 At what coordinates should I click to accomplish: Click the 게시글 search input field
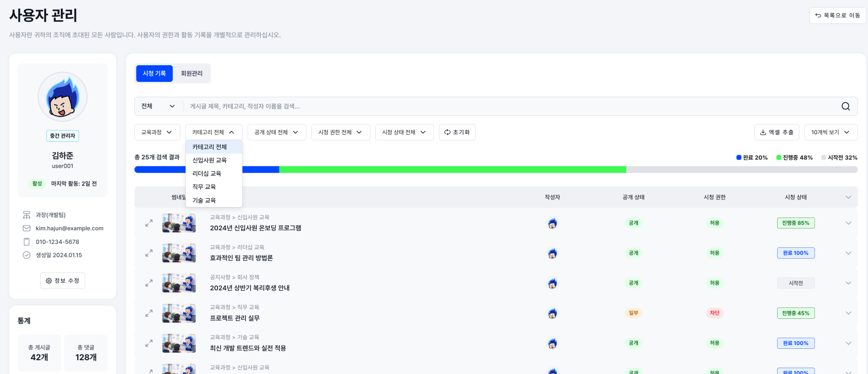(x=511, y=106)
